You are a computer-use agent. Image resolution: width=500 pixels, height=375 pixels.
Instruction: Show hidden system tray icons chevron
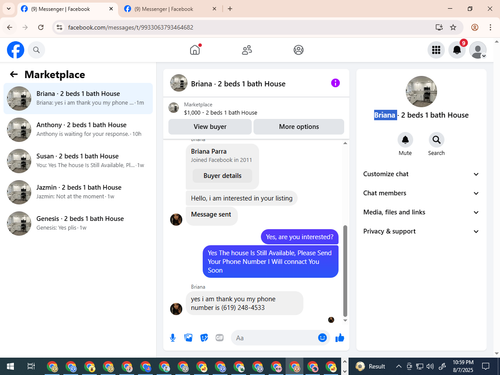(398, 367)
